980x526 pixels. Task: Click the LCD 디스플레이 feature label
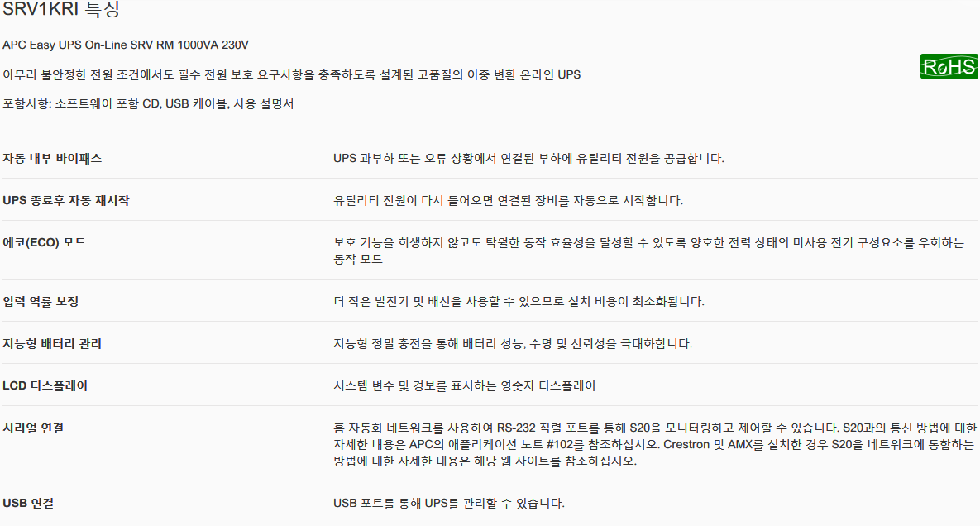(45, 386)
